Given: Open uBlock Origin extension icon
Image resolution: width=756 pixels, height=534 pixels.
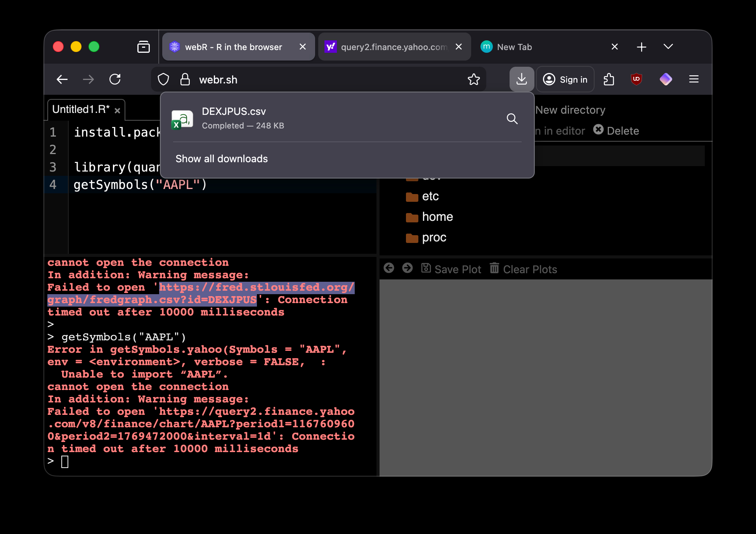Looking at the screenshot, I should pos(636,79).
